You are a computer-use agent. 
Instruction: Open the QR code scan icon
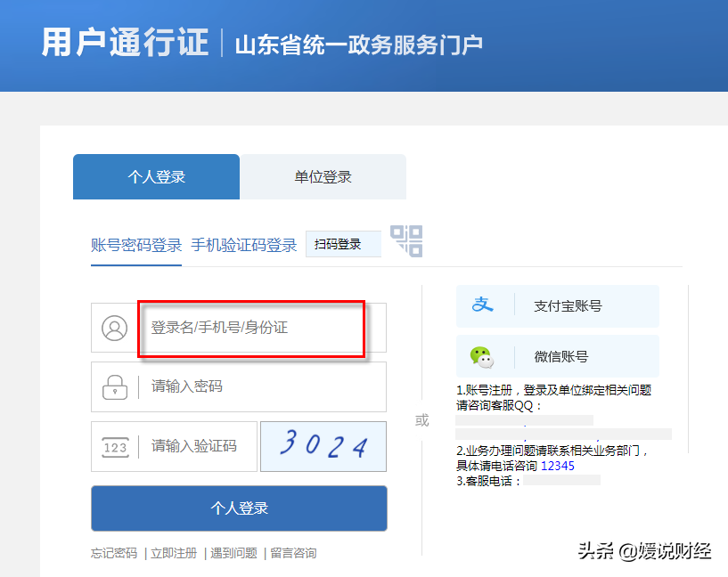tap(406, 241)
